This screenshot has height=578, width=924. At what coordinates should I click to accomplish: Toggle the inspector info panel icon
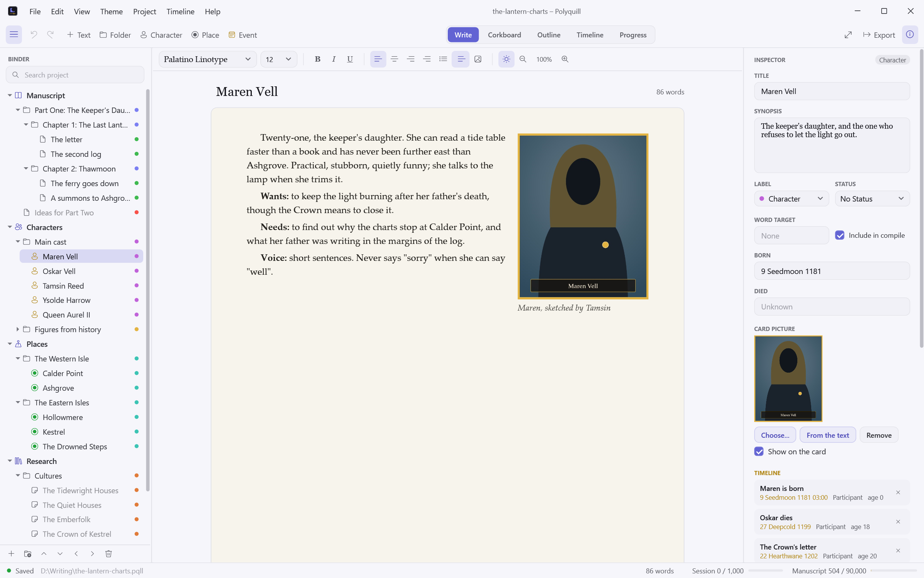pyautogui.click(x=910, y=35)
